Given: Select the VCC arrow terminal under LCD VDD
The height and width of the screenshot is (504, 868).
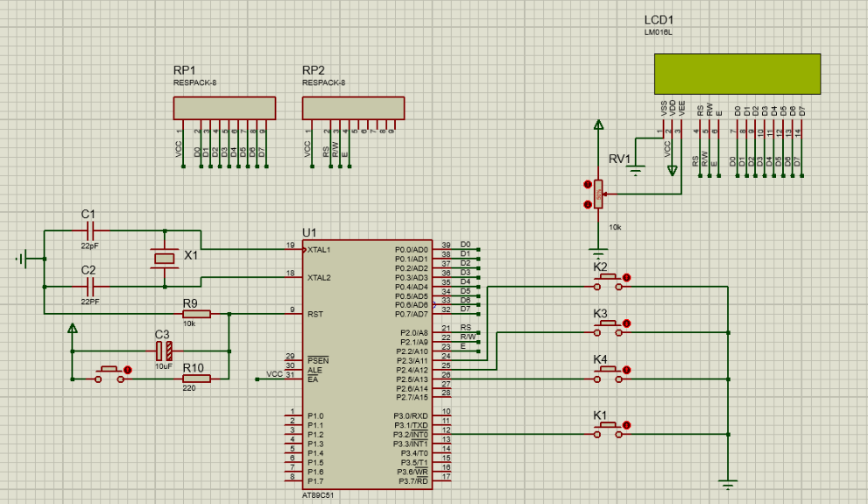Looking at the screenshot, I should click(672, 171).
